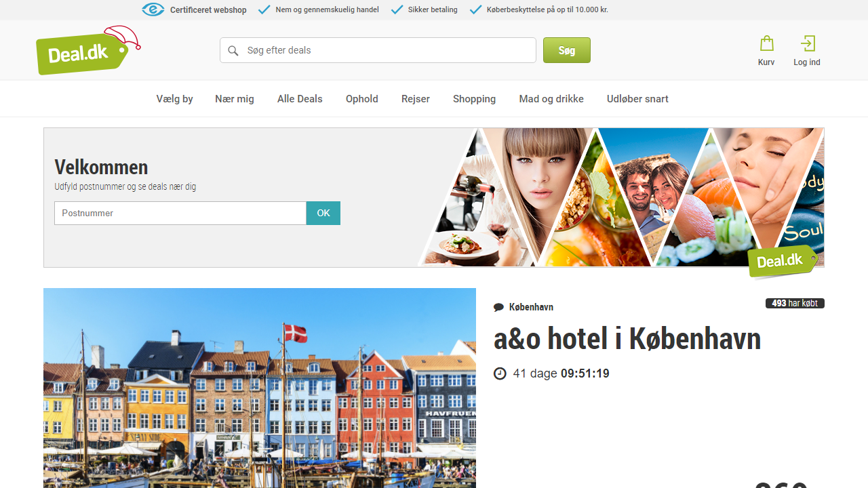The image size is (868, 488).
Task: Browse deals under Ophold
Action: pos(361,98)
